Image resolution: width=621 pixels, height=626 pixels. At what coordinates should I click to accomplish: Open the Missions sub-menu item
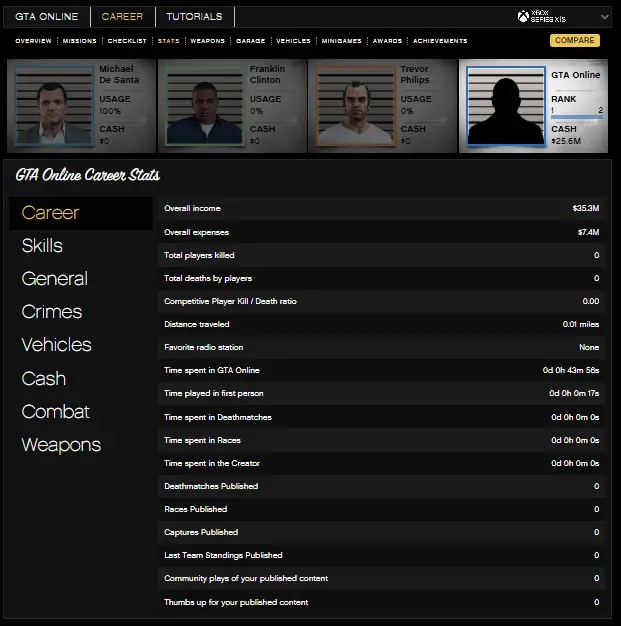click(80, 41)
